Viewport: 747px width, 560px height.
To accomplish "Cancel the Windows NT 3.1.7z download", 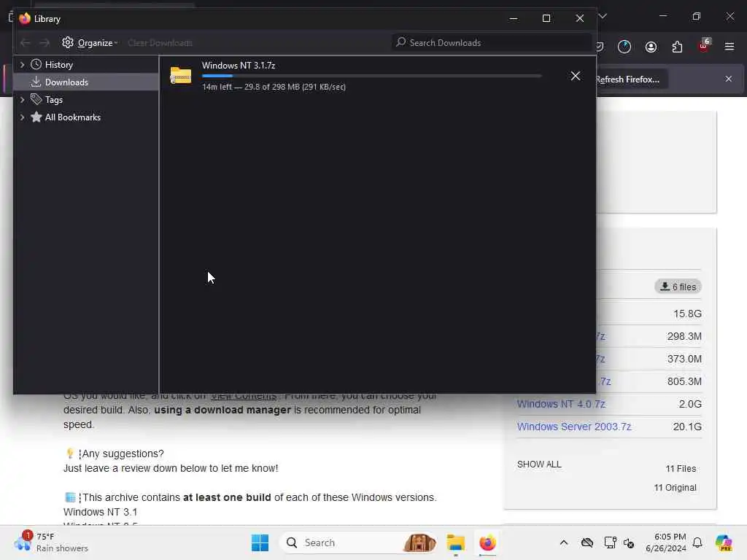I will pyautogui.click(x=576, y=76).
